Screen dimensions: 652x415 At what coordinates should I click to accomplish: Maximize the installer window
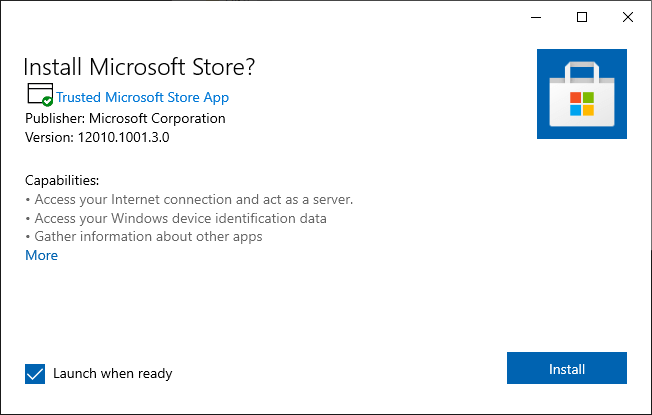tap(582, 17)
